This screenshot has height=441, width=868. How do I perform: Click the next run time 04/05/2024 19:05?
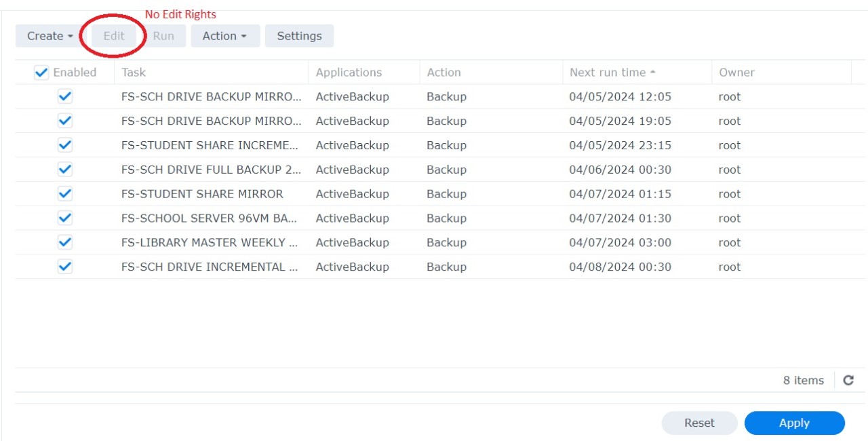620,121
